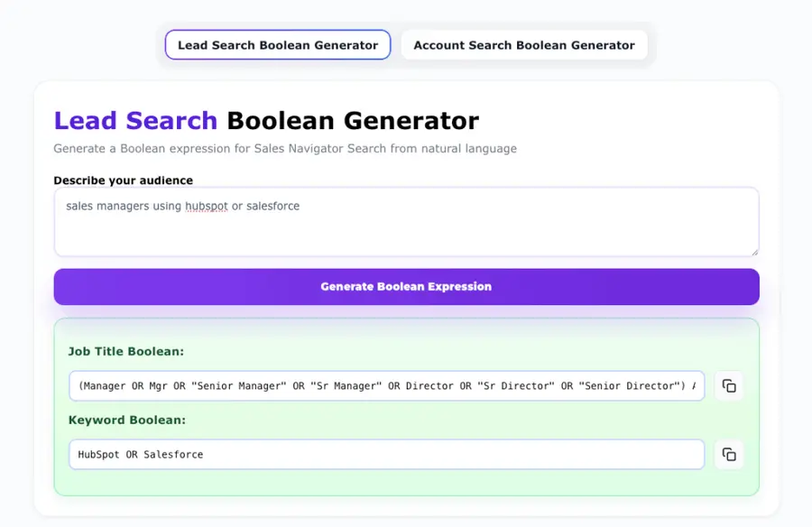Click the Lead Search Boolean Generator heading
This screenshot has width=812, height=527.
[x=266, y=120]
